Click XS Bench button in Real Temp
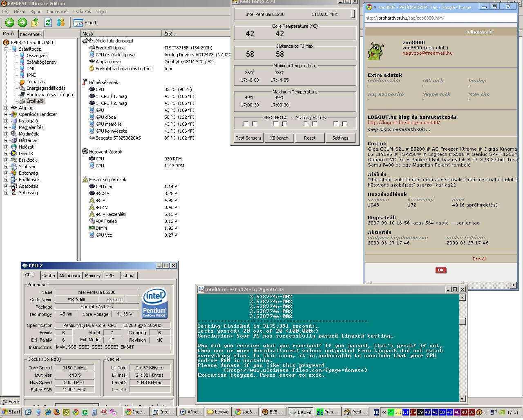The image size is (523, 420). tap(279, 138)
